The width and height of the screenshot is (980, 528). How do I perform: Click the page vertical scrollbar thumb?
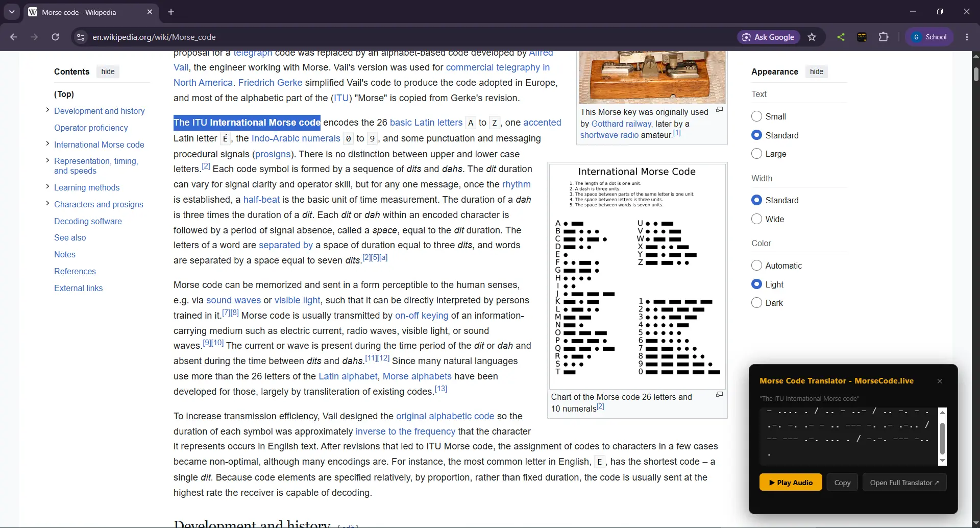coord(976,75)
